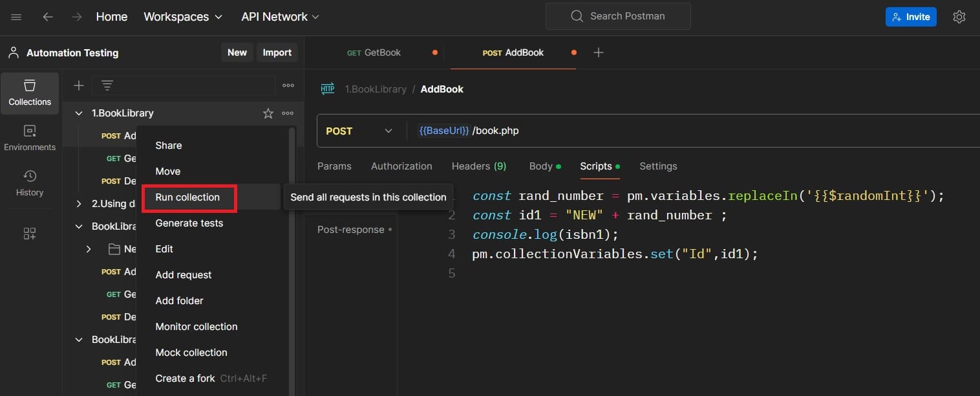Click the collections search filter field
980x396 pixels.
click(x=184, y=85)
